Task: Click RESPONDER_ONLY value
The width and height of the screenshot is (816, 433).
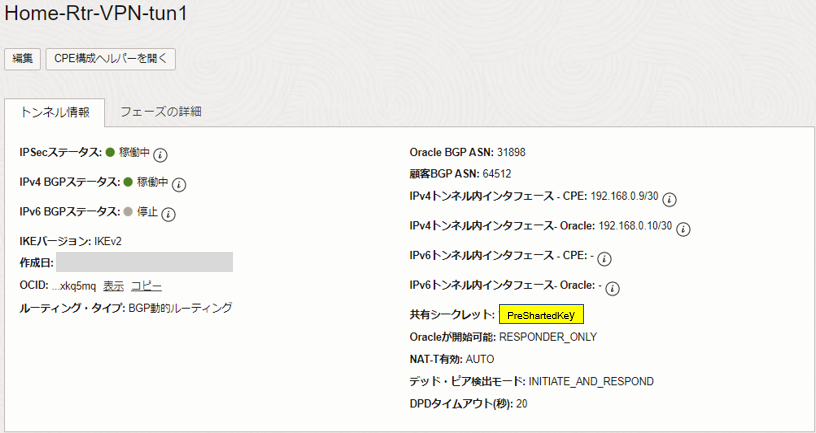Action: click(548, 337)
